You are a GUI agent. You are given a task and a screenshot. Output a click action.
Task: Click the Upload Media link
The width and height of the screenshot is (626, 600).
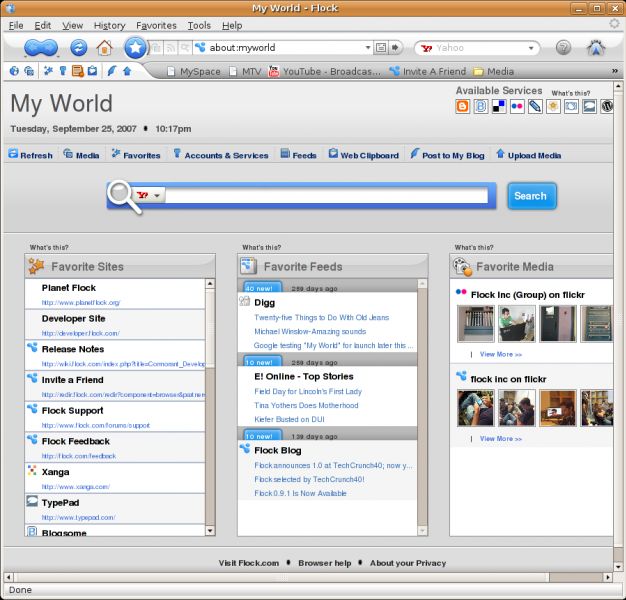529,155
